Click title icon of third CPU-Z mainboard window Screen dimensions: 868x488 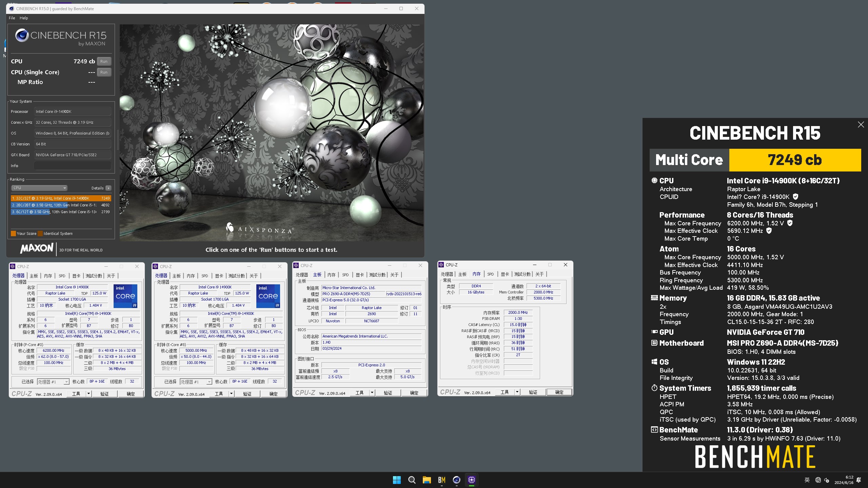point(296,265)
